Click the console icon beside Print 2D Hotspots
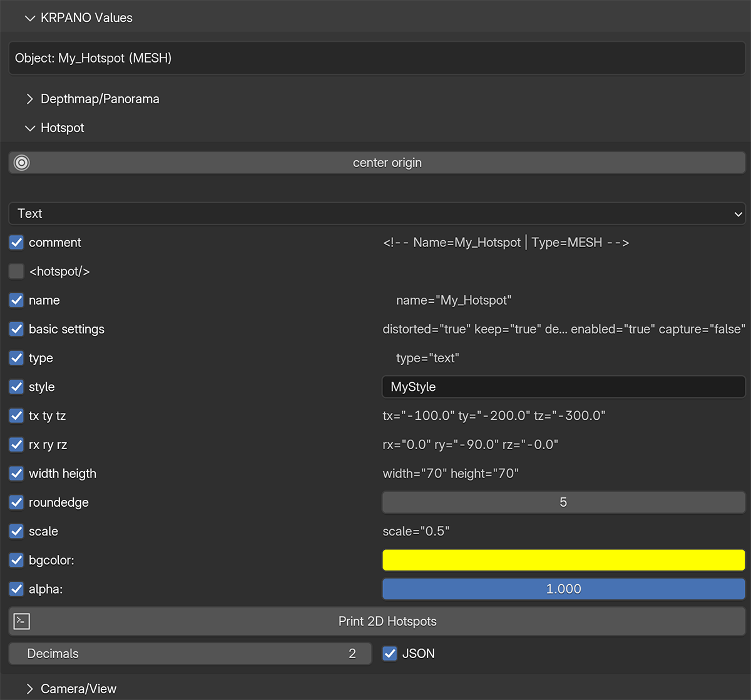The image size is (751, 700). click(22, 621)
